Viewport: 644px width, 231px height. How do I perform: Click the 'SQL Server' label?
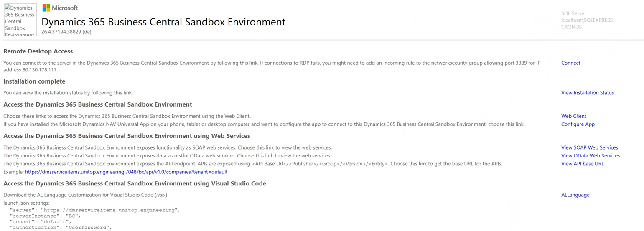[x=573, y=13]
